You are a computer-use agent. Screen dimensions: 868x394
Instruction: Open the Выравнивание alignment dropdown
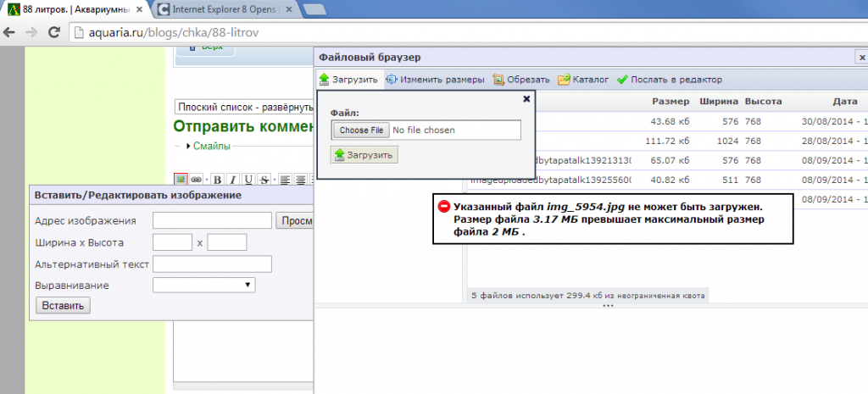203,286
